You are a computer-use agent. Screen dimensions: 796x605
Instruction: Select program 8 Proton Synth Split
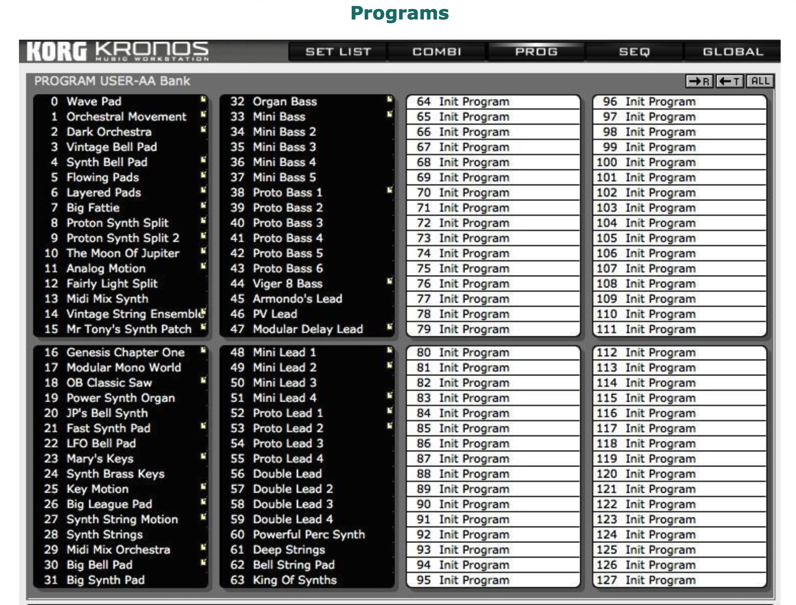121,223
